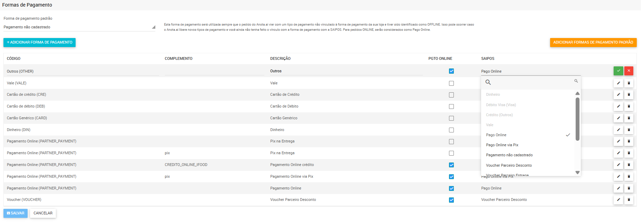Screen dimensions: 644x222
Task: Choose Voucher Parceiro Desconto from list
Action: pos(509,165)
